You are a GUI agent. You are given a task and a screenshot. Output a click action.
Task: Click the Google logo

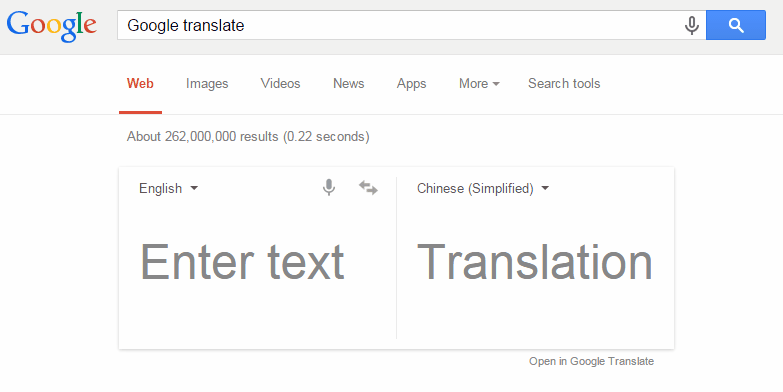click(x=51, y=26)
